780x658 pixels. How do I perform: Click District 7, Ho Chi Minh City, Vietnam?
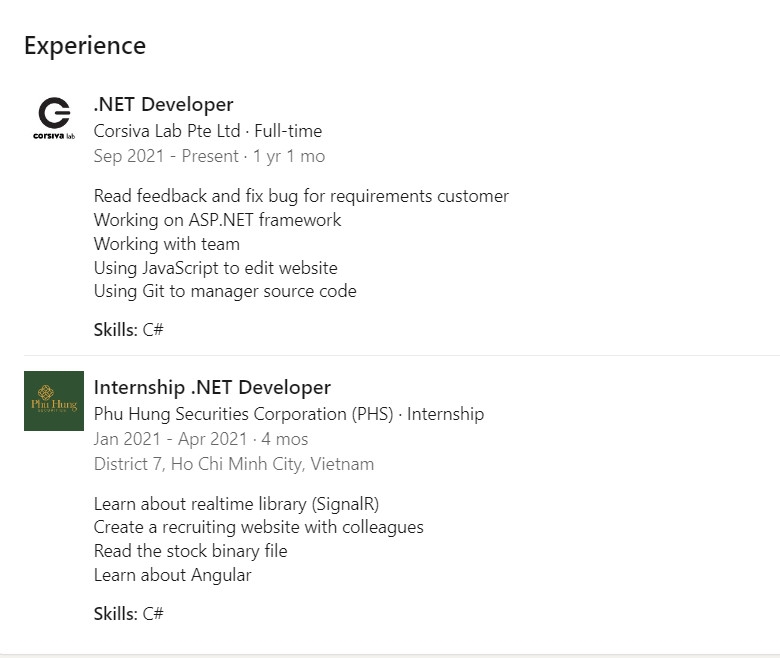(x=234, y=464)
